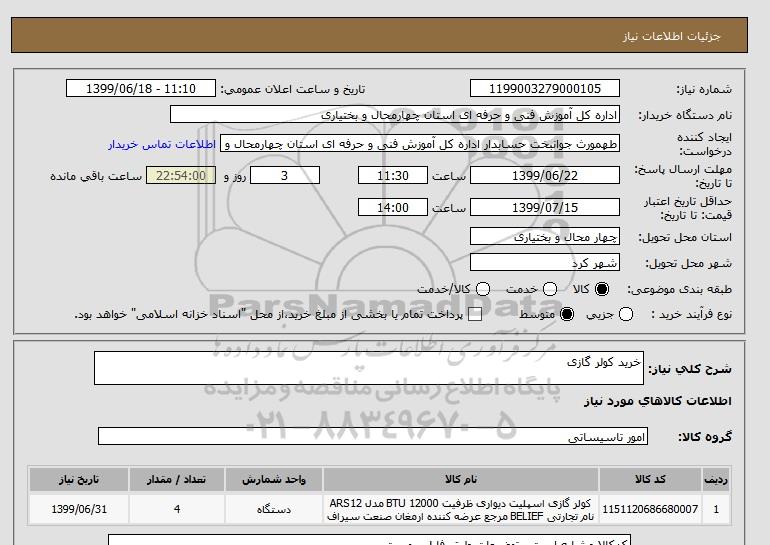Image resolution: width=770 pixels, height=545 pixels.
Task: Click the گروه کالا label
Action: [x=705, y=436]
